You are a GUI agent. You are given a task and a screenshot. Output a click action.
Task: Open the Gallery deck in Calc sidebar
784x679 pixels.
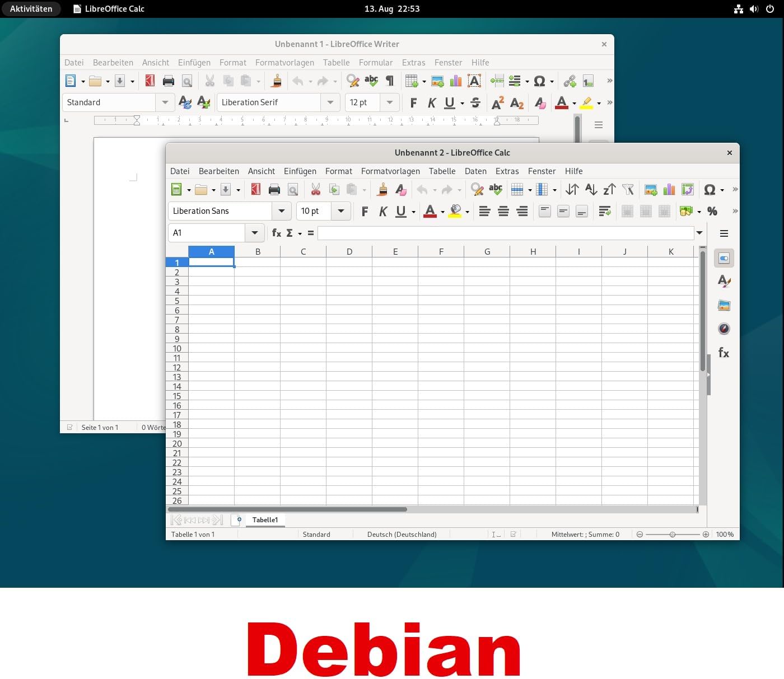point(724,306)
